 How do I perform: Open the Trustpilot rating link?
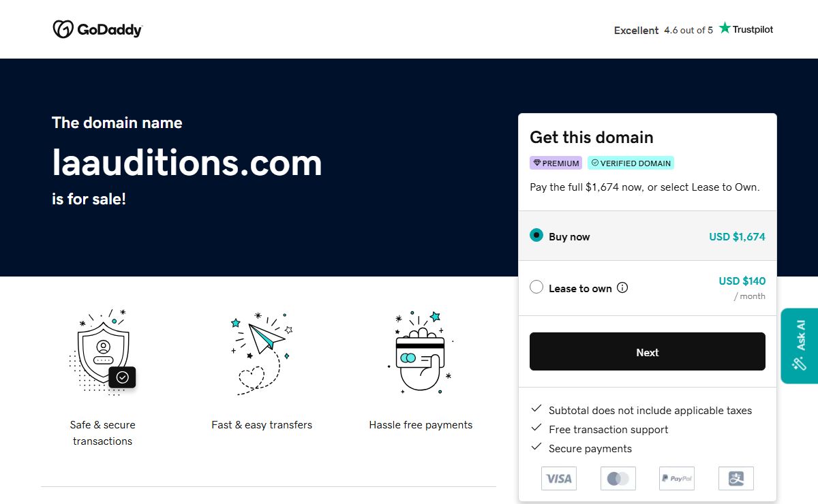coord(693,30)
